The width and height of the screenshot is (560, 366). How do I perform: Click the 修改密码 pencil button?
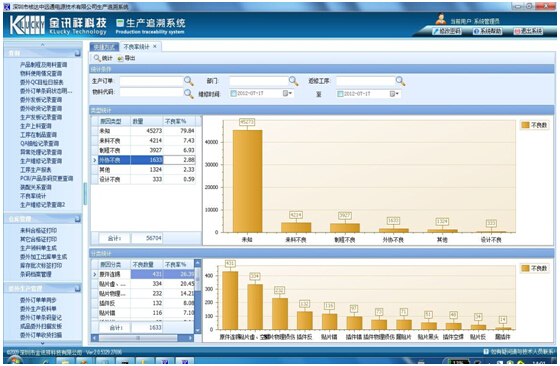coord(446,31)
